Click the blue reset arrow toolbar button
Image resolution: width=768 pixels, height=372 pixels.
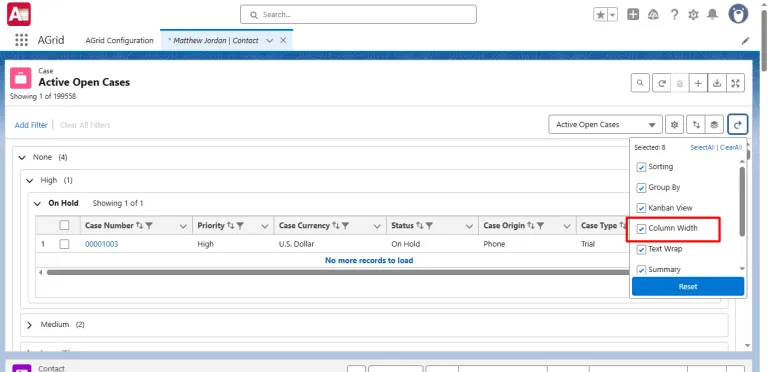pos(738,124)
